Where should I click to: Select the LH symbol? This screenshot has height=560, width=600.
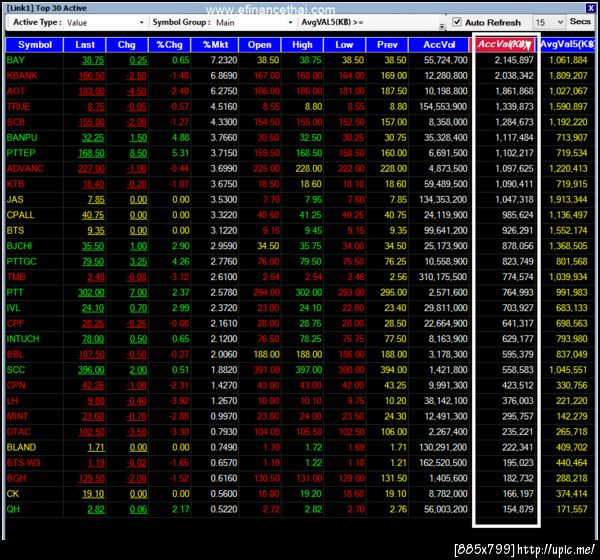(x=12, y=401)
